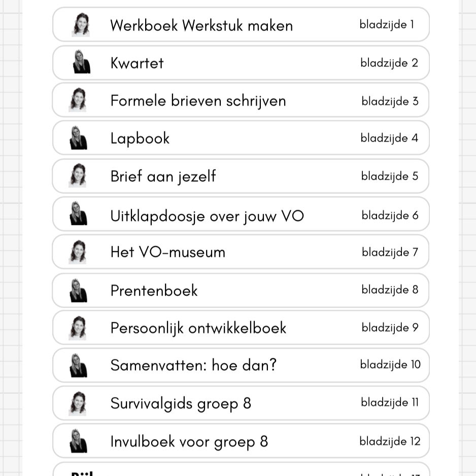Open Formele brieven schrijven title
This screenshot has height=476, width=476.
click(x=198, y=100)
